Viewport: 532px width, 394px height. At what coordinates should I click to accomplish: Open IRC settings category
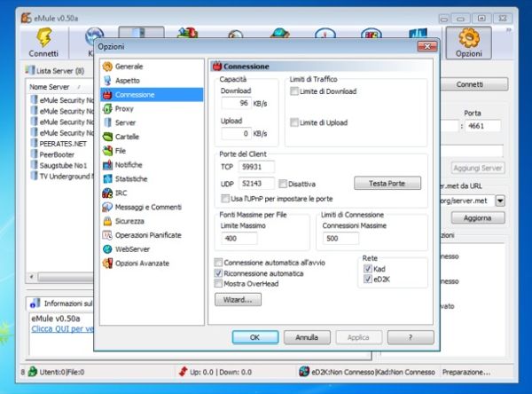click(121, 193)
